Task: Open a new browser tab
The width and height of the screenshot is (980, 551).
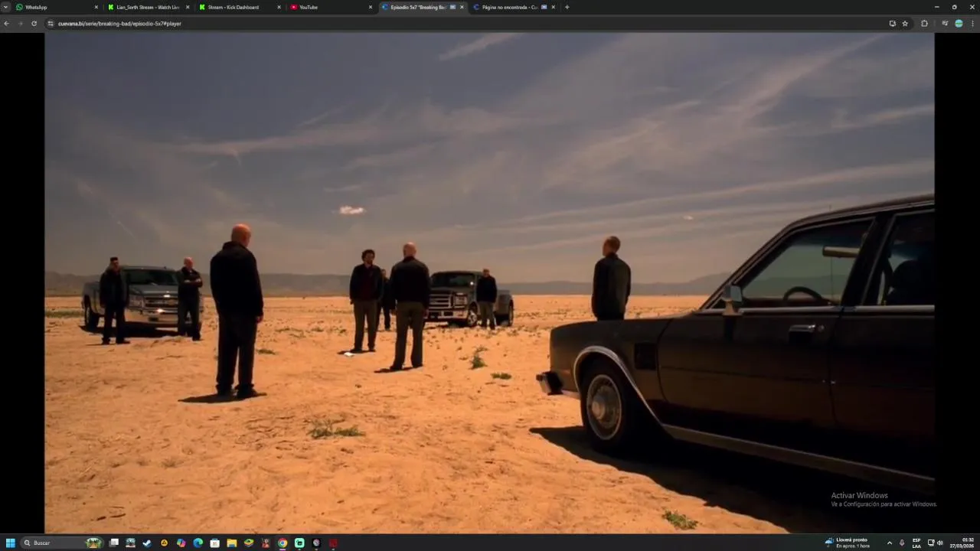Action: (x=567, y=7)
